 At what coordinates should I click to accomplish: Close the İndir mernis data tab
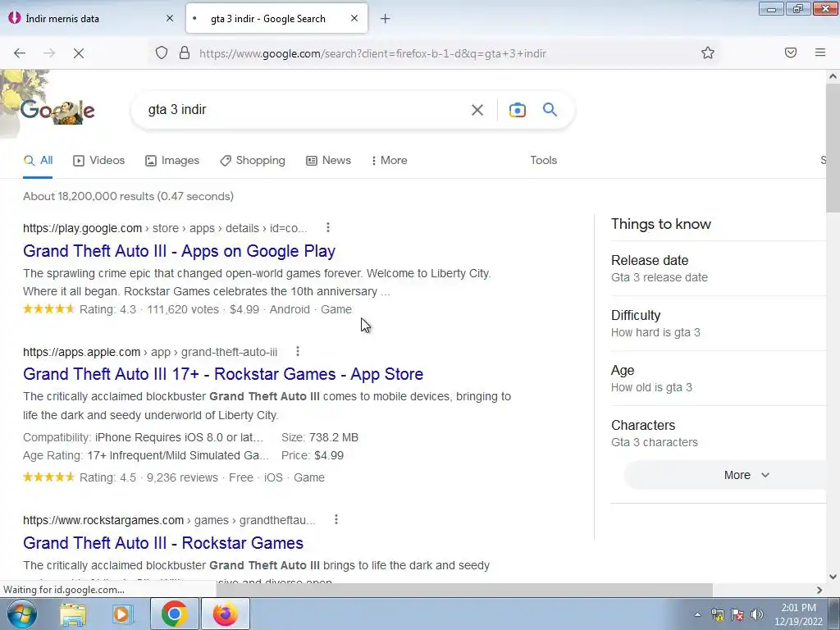169,19
